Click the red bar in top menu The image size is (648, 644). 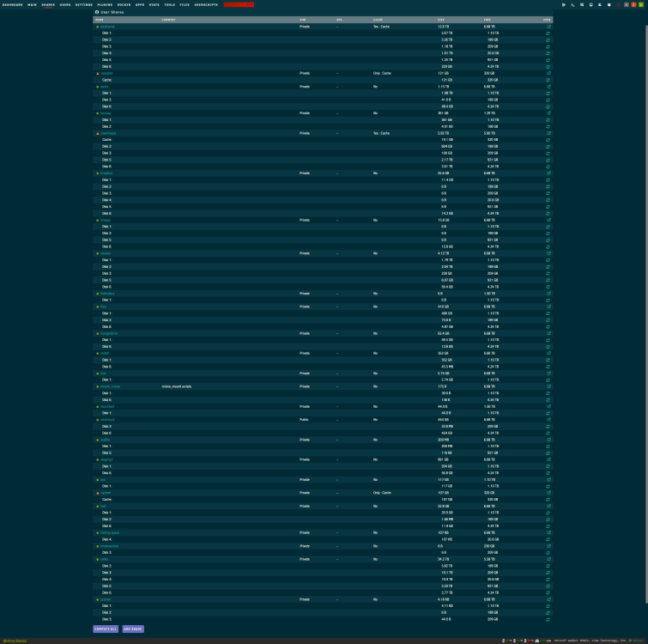[x=239, y=4]
